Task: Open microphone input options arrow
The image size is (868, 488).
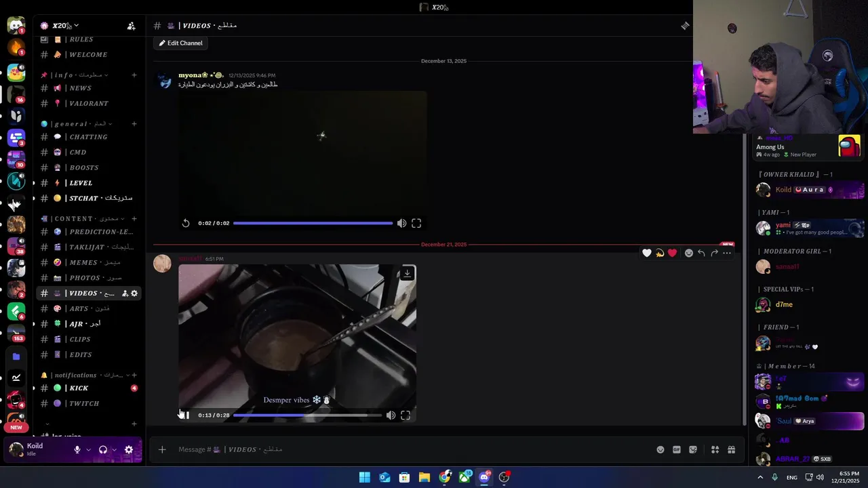Action: tap(87, 449)
